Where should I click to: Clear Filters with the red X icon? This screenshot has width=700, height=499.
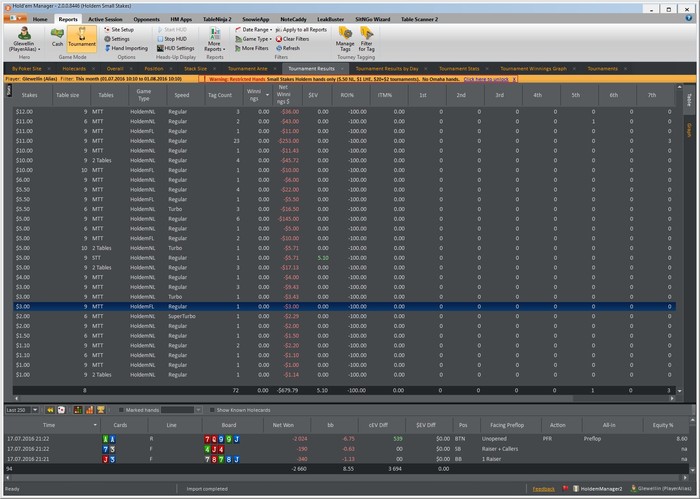292,39
